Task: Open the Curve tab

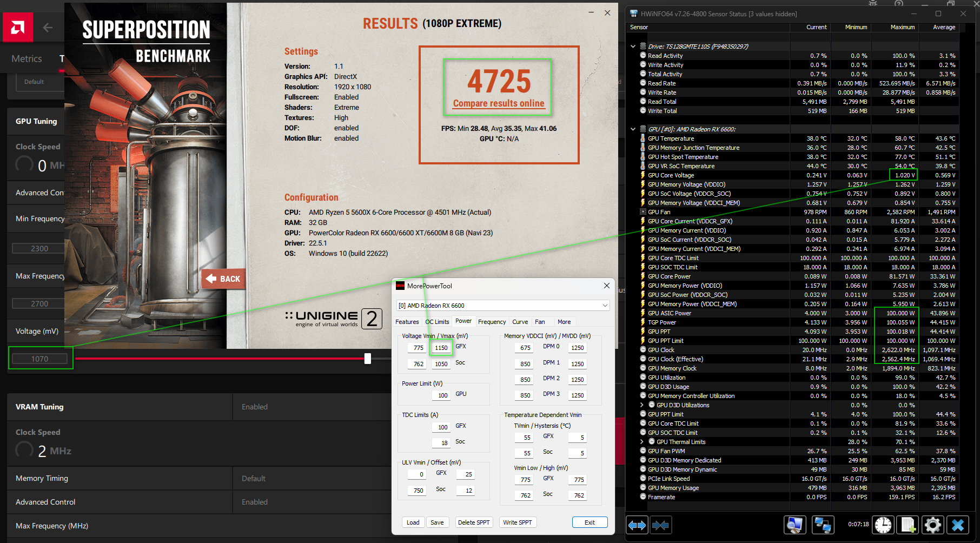Action: [x=520, y=322]
